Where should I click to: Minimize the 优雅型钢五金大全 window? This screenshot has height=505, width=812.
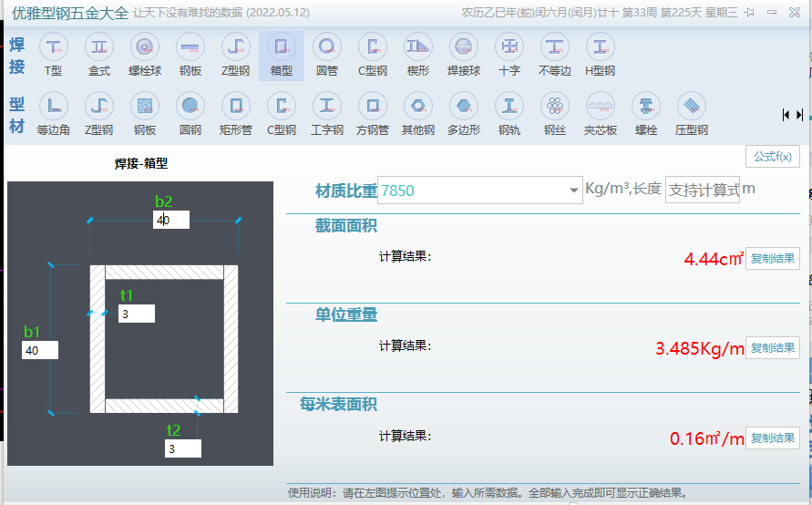772,13
